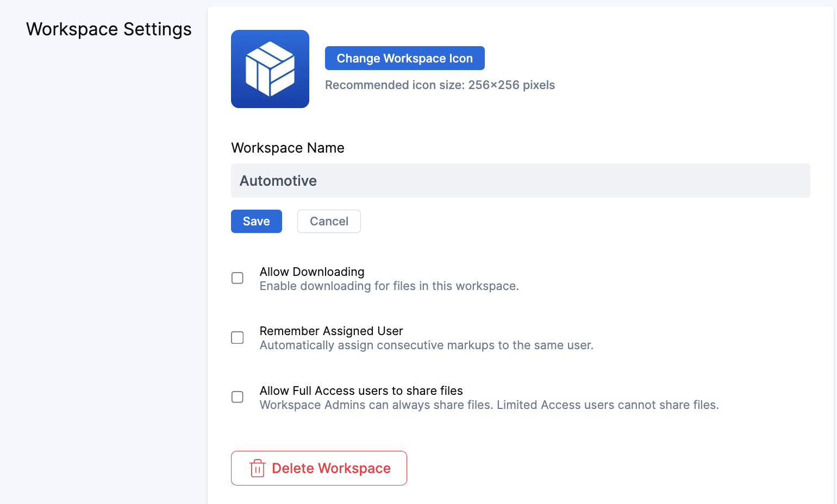Click the Allow Full Access label text
This screenshot has height=504, width=837.
(361, 390)
